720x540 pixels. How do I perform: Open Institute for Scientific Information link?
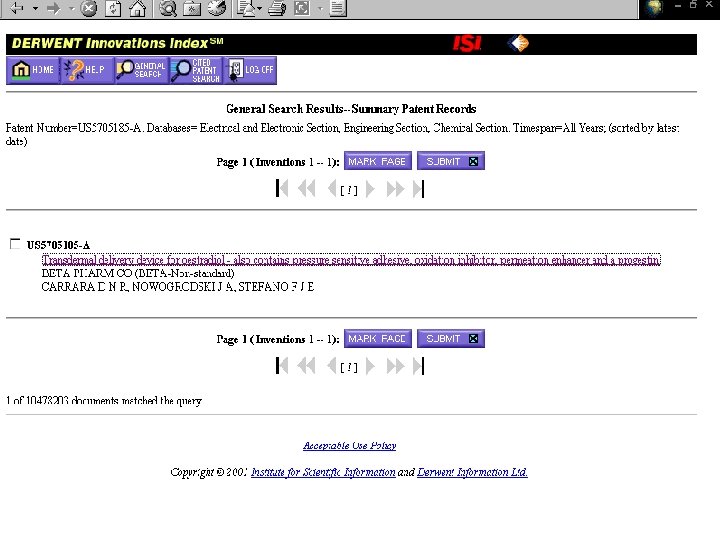click(x=323, y=472)
